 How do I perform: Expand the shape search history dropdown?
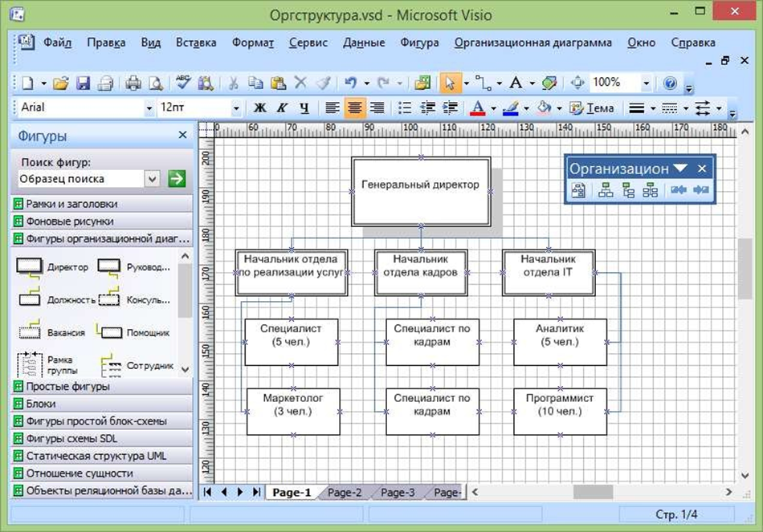click(x=152, y=179)
